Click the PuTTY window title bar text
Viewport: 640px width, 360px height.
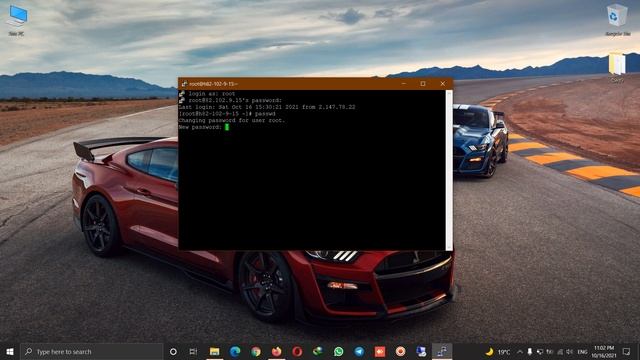[213, 84]
